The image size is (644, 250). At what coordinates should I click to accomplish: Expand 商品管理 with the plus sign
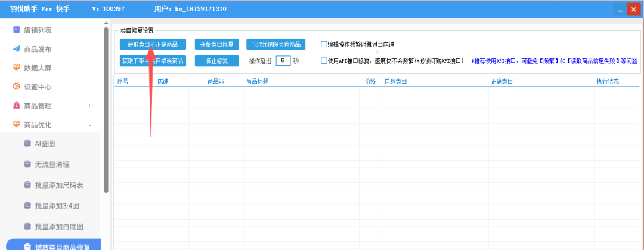89,106
